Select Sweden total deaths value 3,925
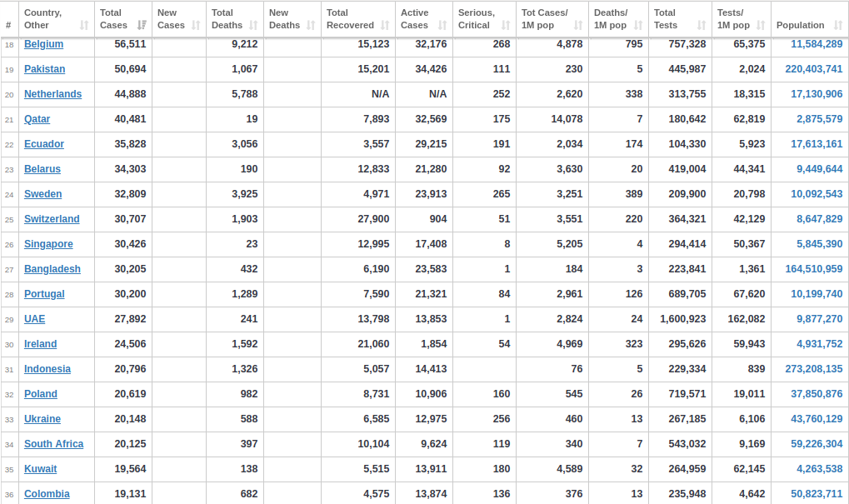Image resolution: width=849 pixels, height=504 pixels. click(x=245, y=194)
